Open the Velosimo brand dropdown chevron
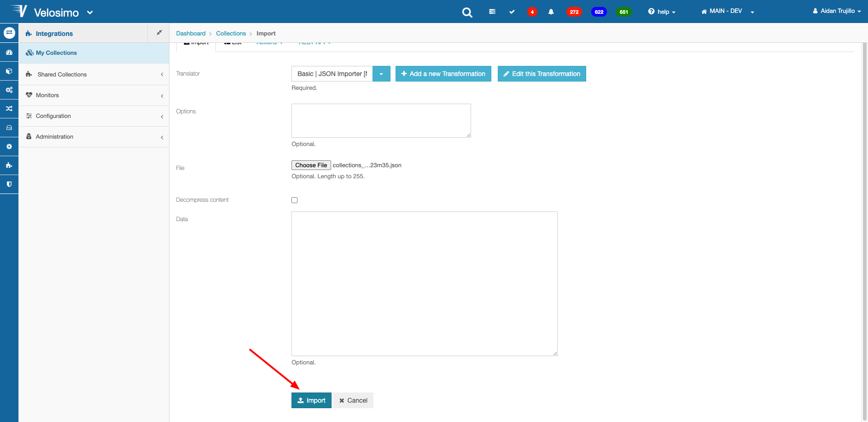Viewport: 868px width, 422px height. click(x=90, y=12)
